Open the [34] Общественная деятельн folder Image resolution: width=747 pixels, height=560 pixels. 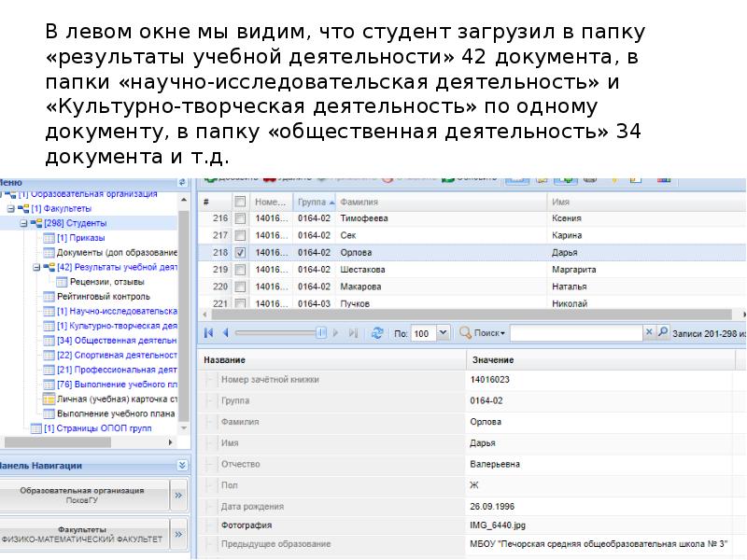117,341
